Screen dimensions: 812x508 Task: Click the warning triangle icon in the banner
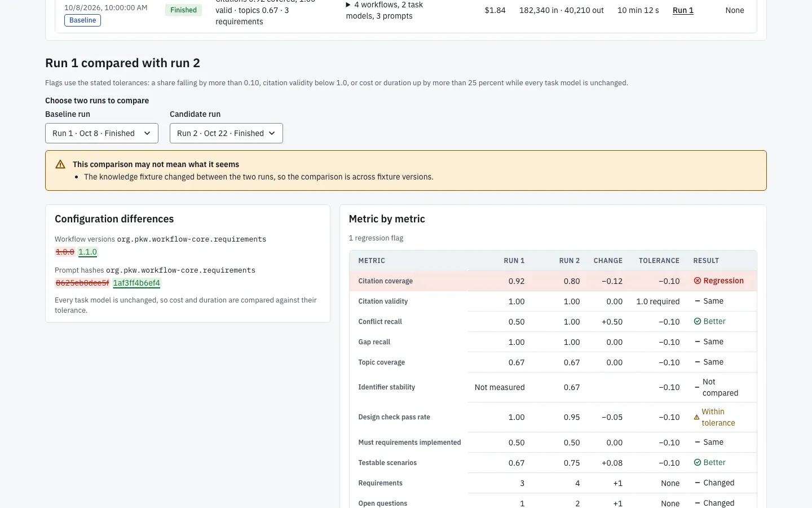coord(60,164)
